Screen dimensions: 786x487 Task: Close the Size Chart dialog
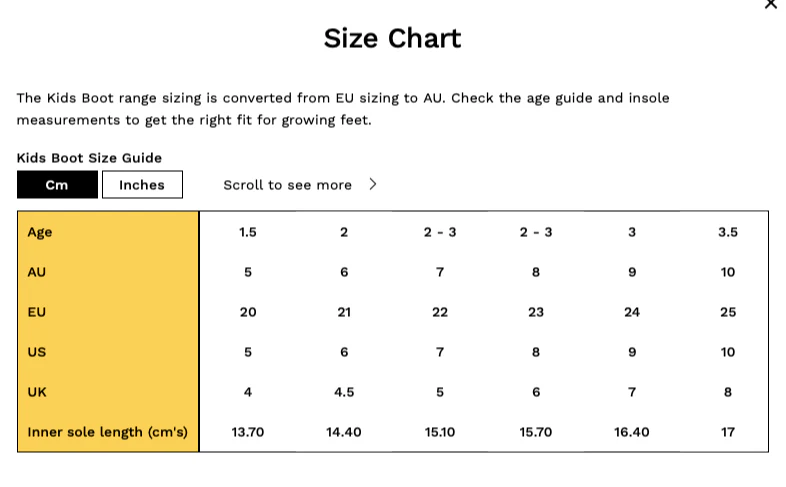[x=770, y=4]
